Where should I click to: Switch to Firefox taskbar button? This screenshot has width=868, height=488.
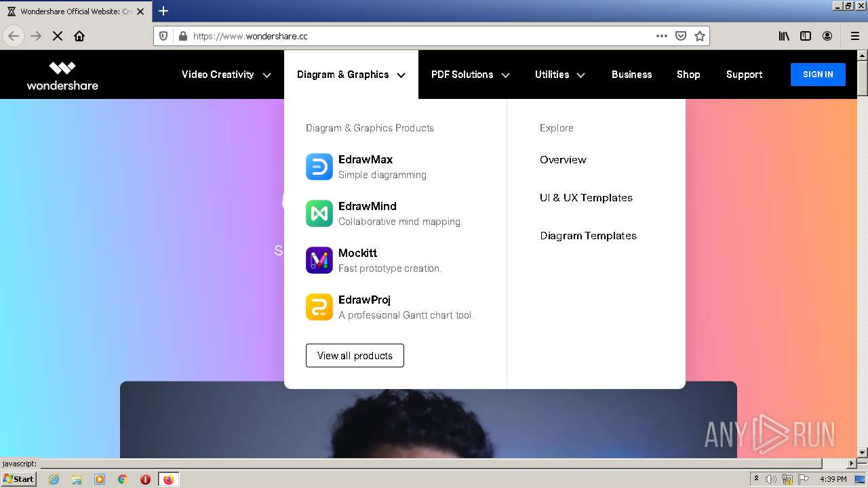click(x=168, y=479)
